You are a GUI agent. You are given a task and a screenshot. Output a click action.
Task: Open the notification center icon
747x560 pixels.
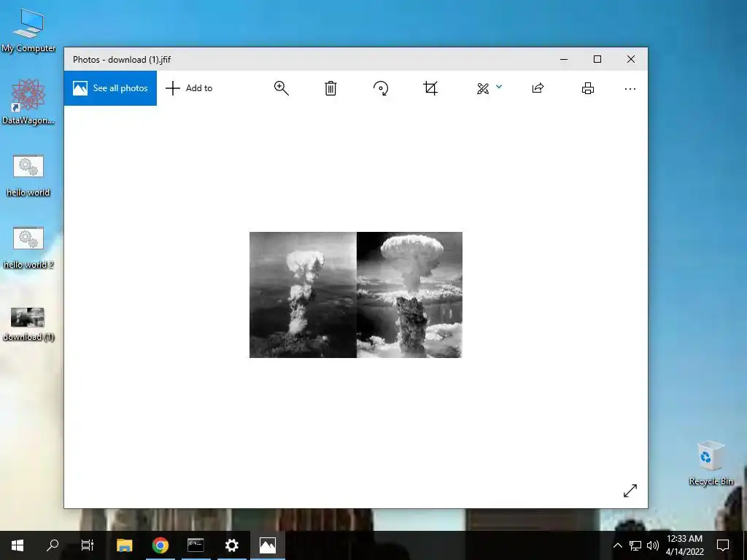coord(723,545)
